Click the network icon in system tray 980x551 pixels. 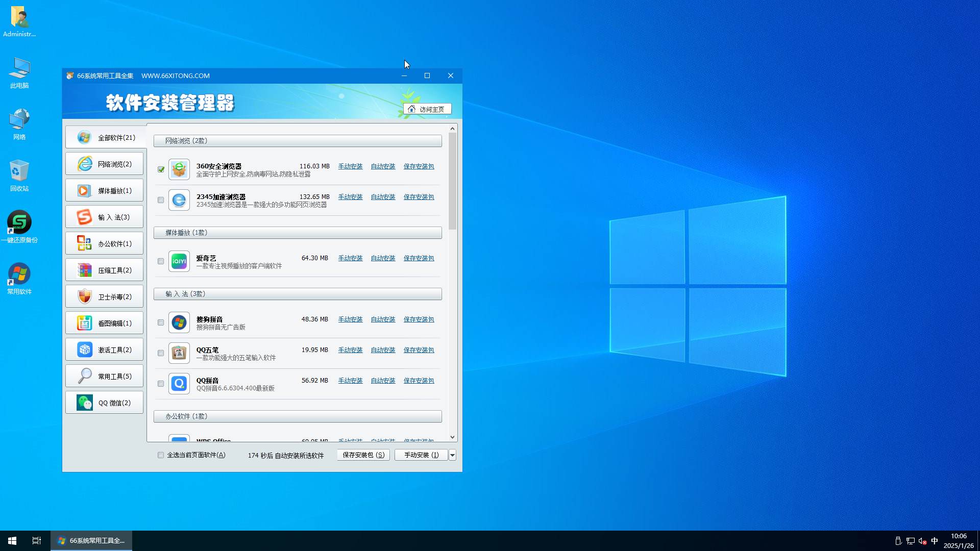tap(911, 541)
